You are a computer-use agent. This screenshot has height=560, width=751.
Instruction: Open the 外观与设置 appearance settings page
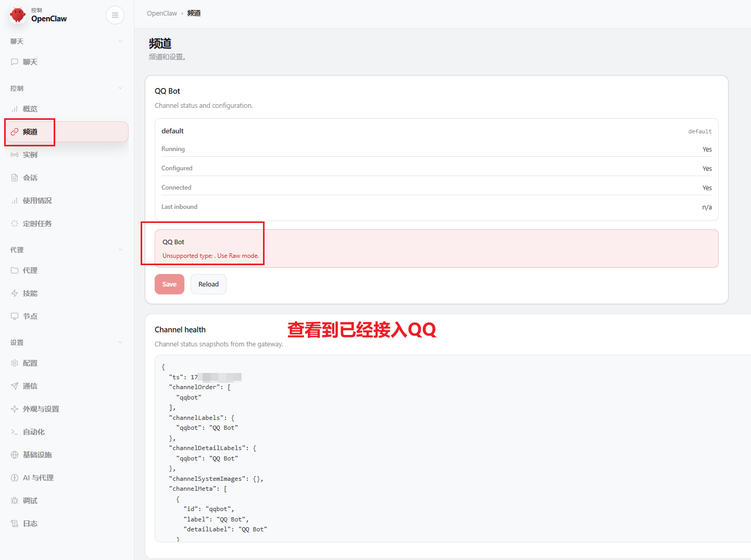pyautogui.click(x=67, y=409)
